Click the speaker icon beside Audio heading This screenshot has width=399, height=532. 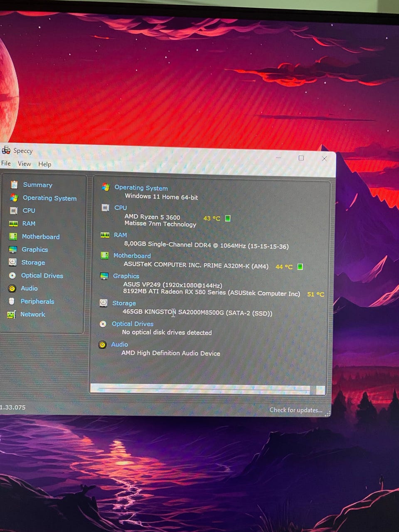pos(102,345)
